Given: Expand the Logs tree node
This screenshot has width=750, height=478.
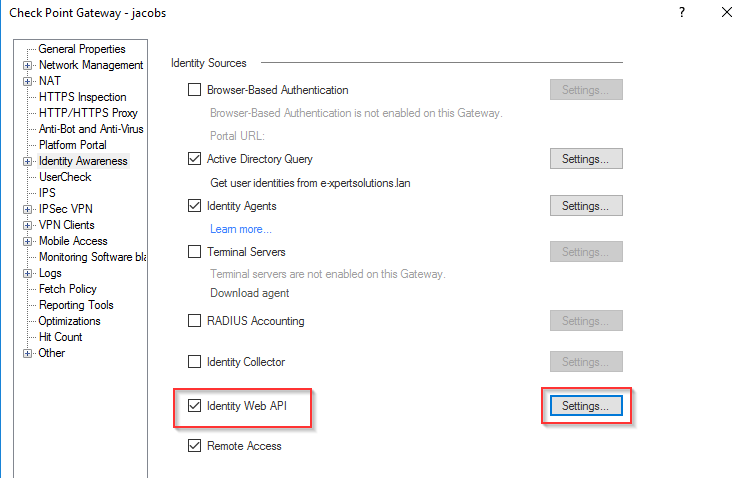Looking at the screenshot, I should click(28, 273).
